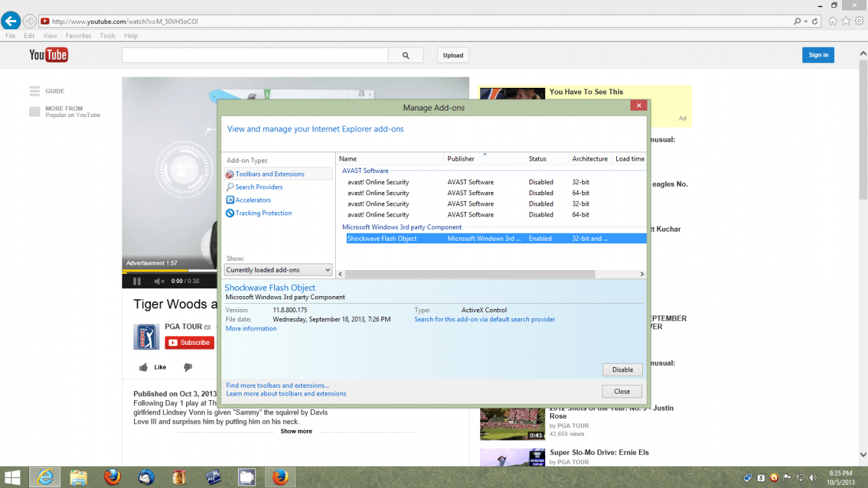Sort add-ons by the Name column header

click(390, 159)
